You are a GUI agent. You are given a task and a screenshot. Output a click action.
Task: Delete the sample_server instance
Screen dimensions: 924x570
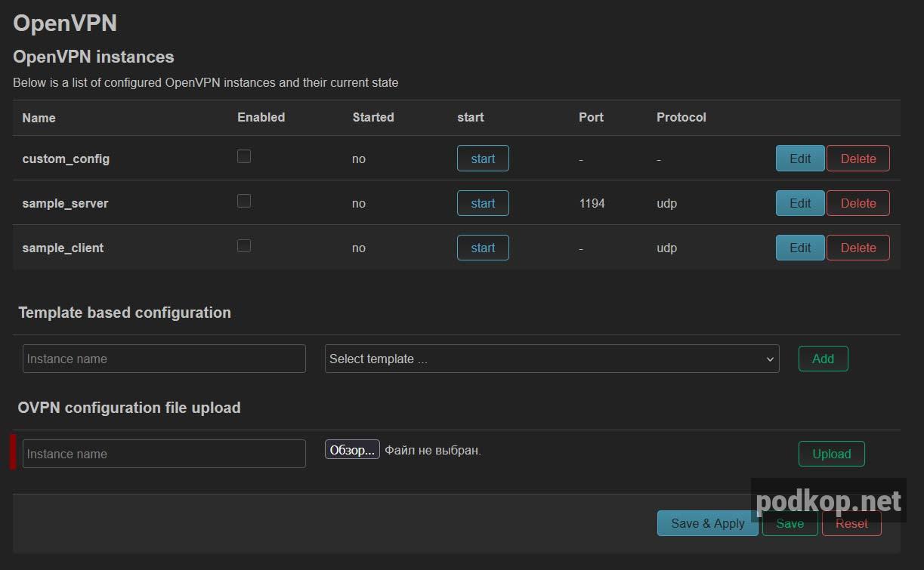(x=858, y=203)
